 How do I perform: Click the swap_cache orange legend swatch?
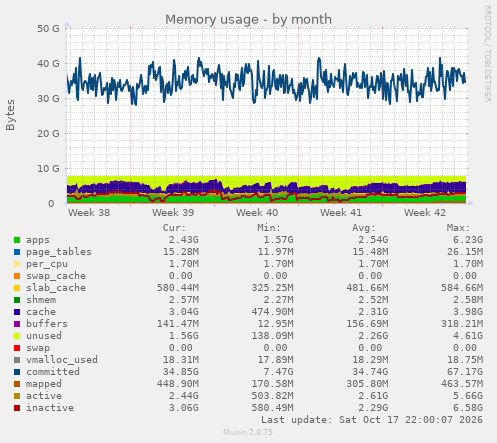[17, 276]
